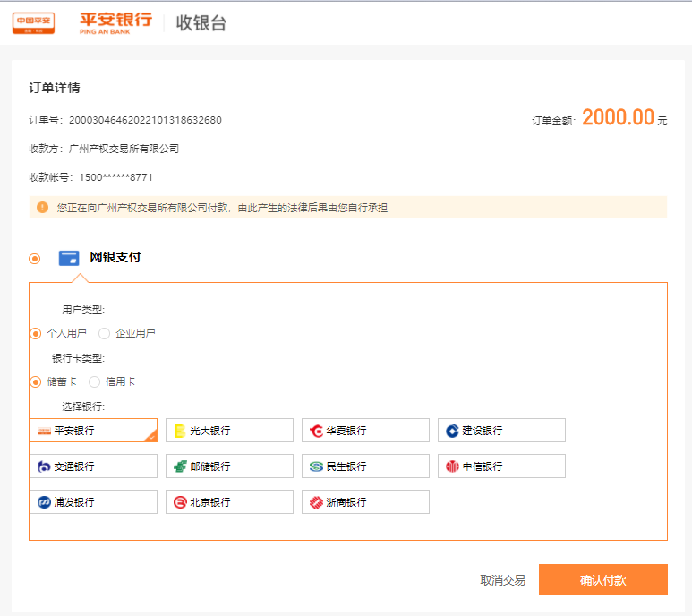This screenshot has height=616, width=692.
Task: Click the payment warning notice text
Action: click(222, 208)
